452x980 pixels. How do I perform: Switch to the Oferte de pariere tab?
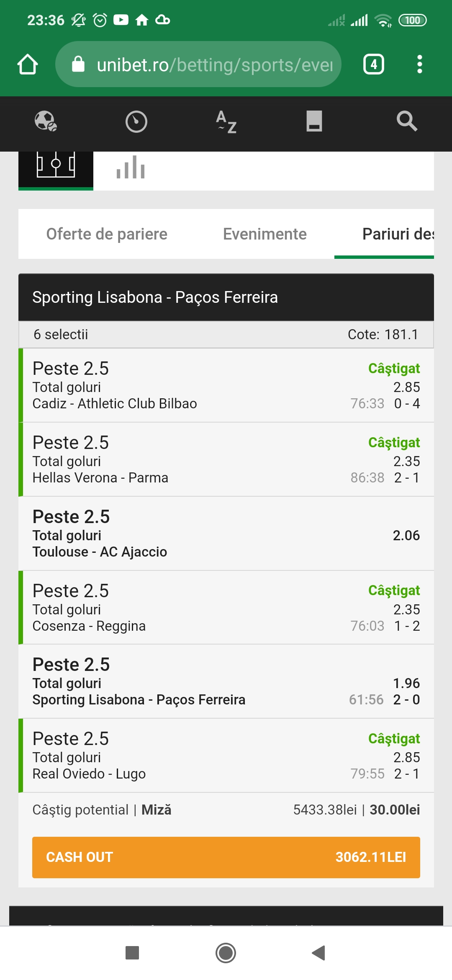(107, 234)
